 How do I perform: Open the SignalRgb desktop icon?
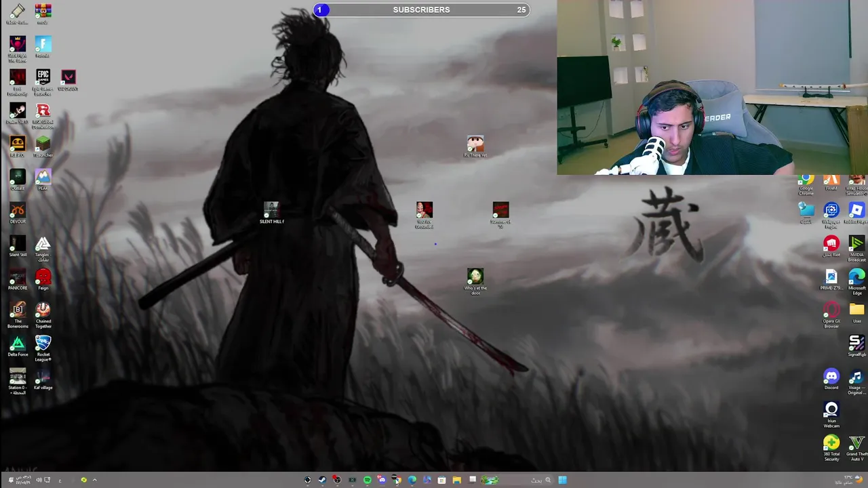(x=856, y=346)
